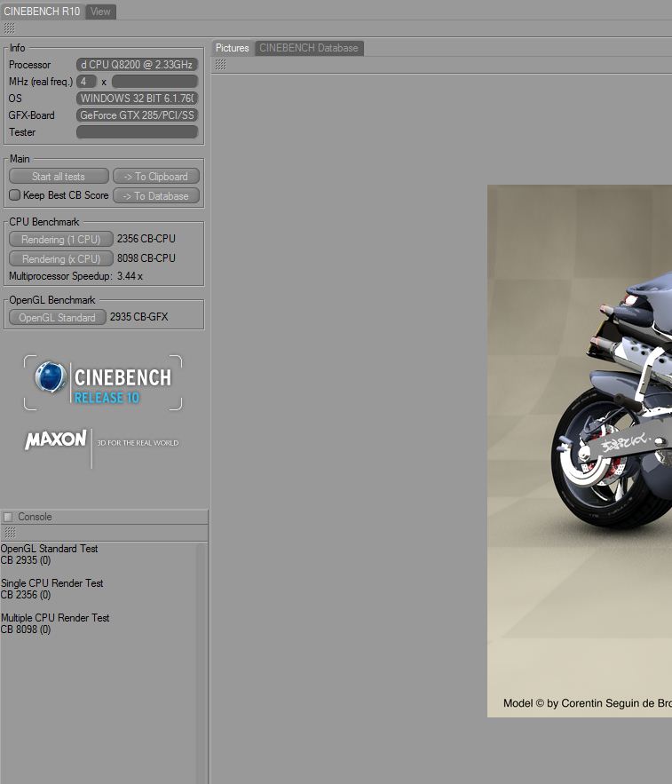Click the grip icon below main menu

click(10, 28)
